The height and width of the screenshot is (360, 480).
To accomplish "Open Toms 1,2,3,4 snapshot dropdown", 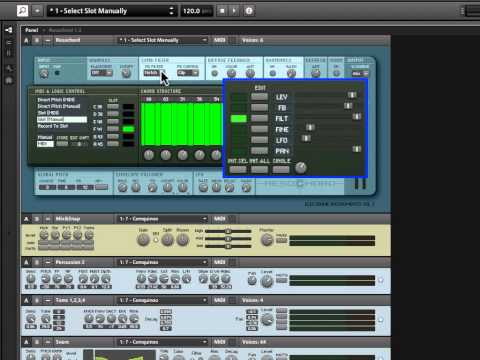I will click(x=163, y=300).
